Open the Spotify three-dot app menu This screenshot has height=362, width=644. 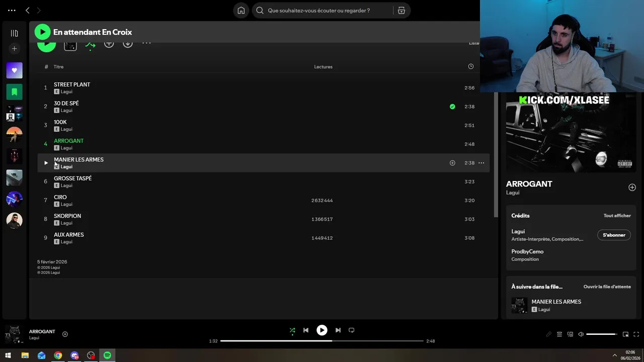[12, 10]
